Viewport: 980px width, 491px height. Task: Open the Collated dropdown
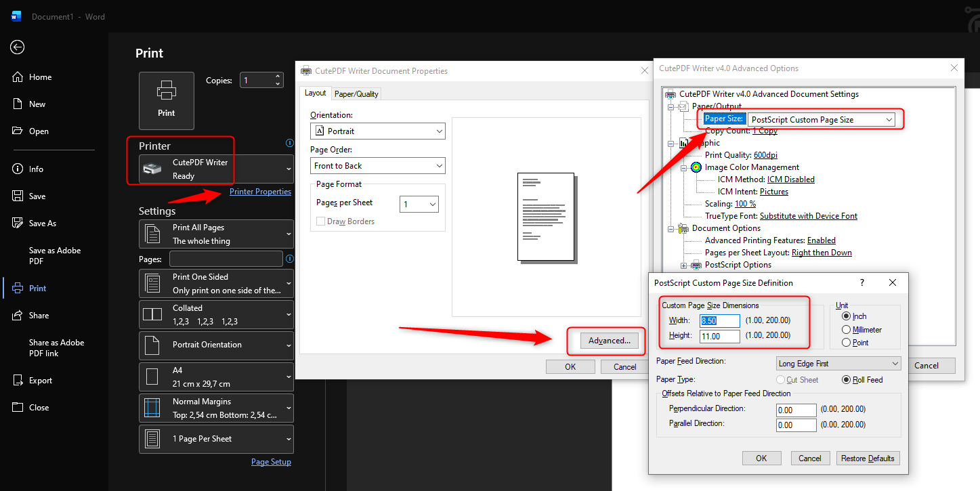coord(217,314)
